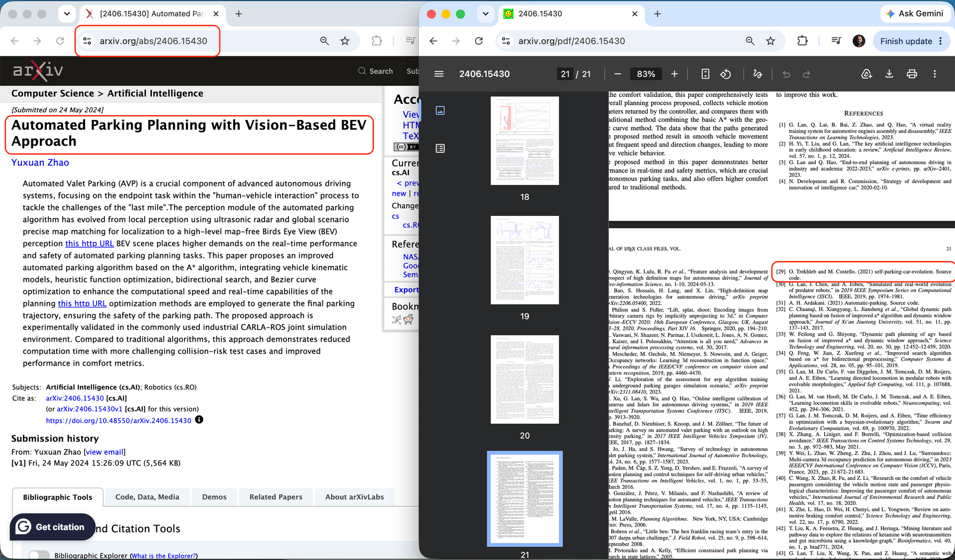The height and width of the screenshot is (560, 955).
Task: Click the Search button in arXiv header
Action: pyautogui.click(x=376, y=71)
